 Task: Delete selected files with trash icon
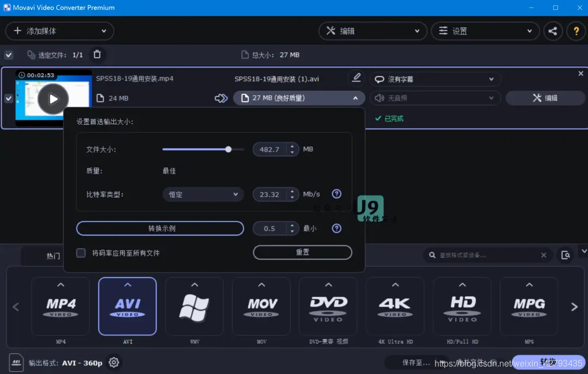97,54
